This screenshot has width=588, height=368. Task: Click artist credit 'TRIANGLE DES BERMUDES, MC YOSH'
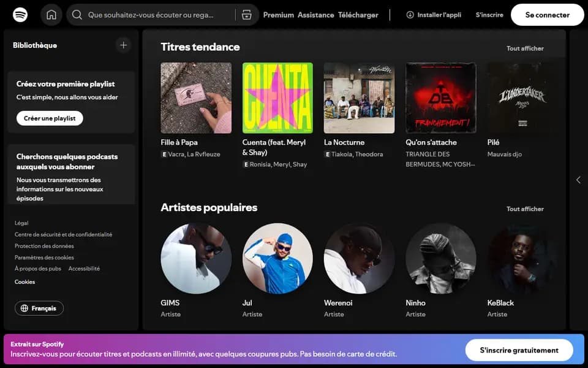pos(440,159)
